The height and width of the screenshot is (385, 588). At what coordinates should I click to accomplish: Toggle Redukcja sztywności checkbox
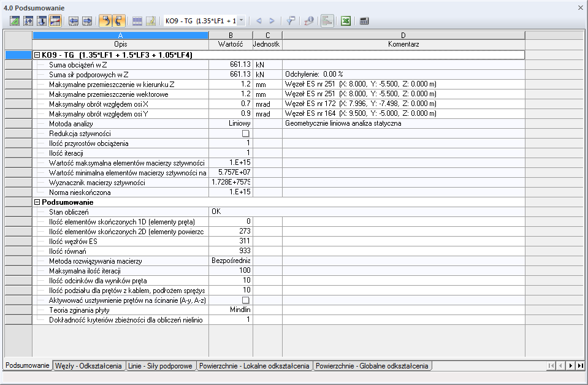pyautogui.click(x=246, y=134)
